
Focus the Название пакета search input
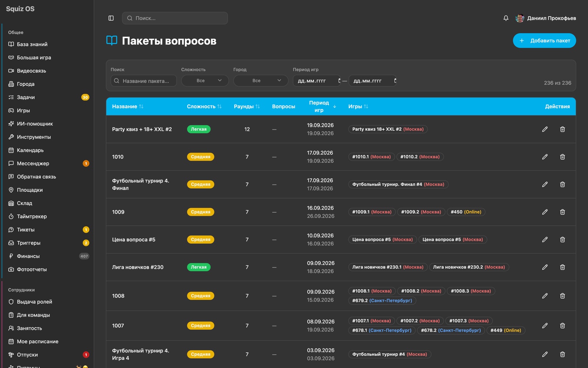click(144, 81)
